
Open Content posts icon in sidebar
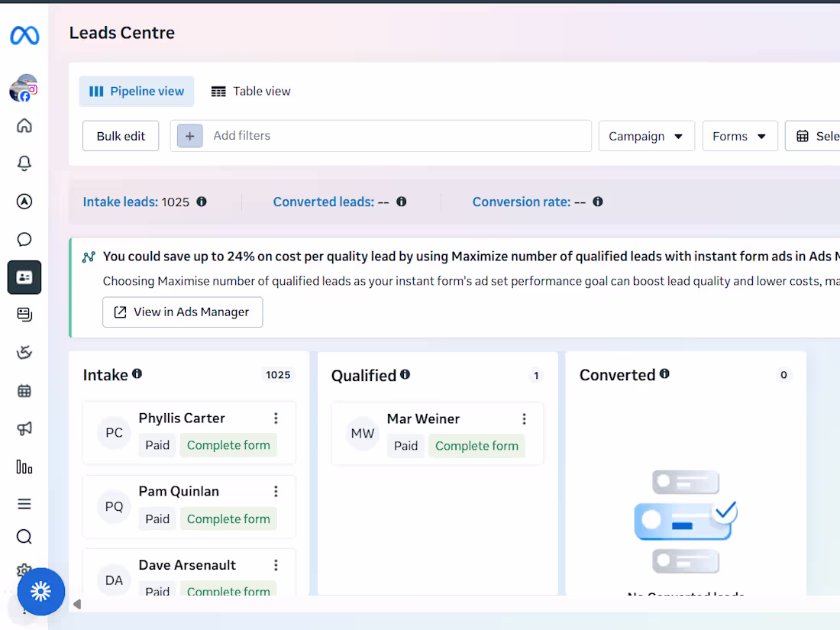click(x=24, y=315)
